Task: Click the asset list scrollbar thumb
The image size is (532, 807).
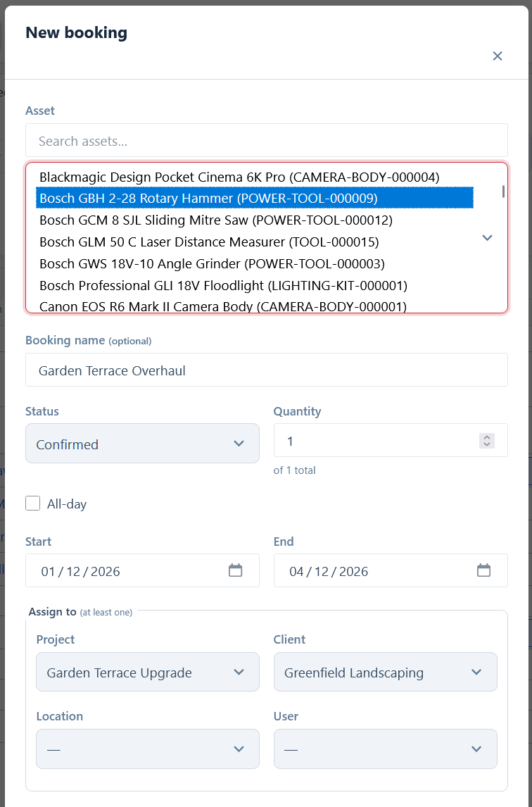Action: [x=502, y=192]
